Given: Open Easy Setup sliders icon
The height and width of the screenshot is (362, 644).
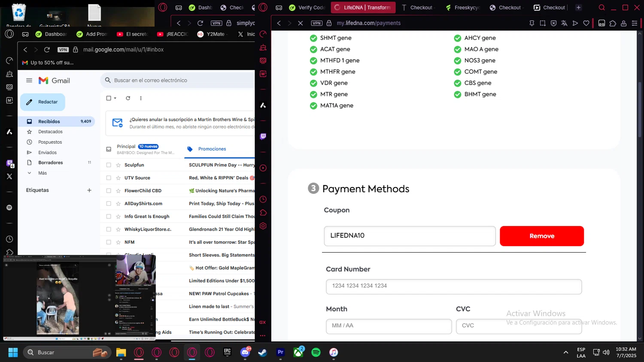Looking at the screenshot, I should 635,23.
